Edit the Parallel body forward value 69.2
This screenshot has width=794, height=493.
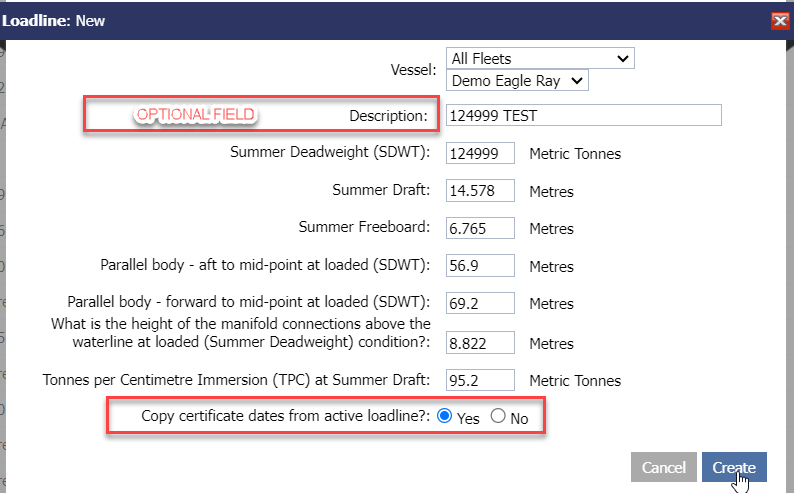pyautogui.click(x=480, y=303)
